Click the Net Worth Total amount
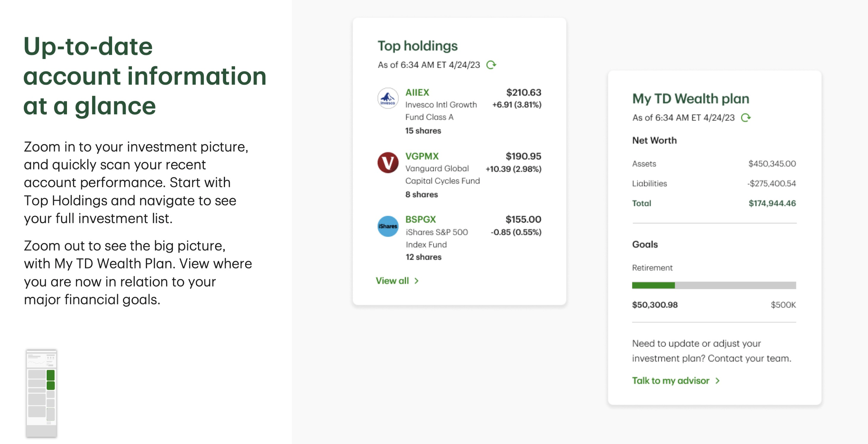 (772, 203)
